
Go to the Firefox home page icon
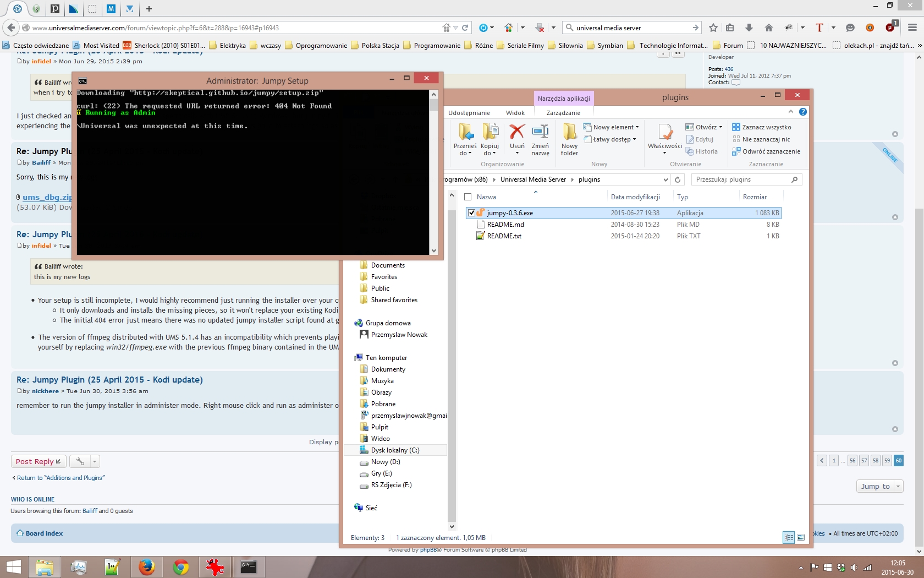click(x=769, y=28)
